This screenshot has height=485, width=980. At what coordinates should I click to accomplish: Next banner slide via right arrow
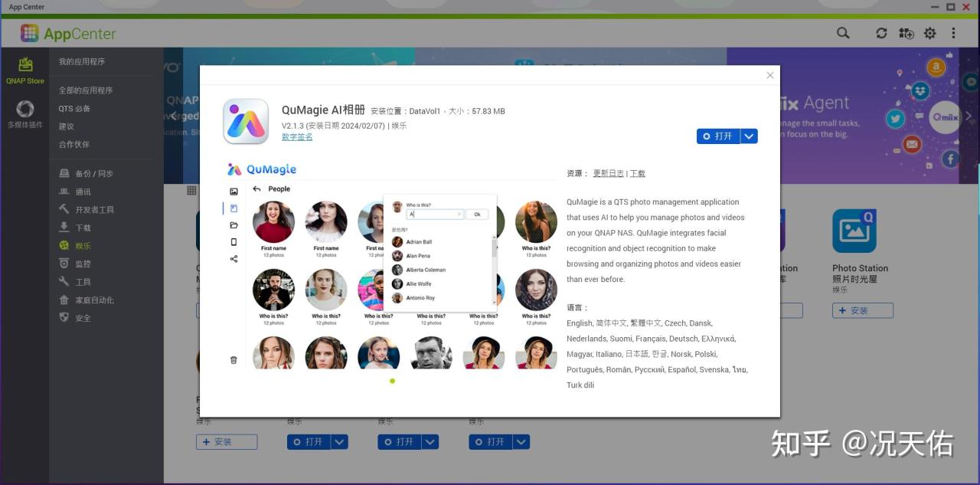click(x=969, y=116)
